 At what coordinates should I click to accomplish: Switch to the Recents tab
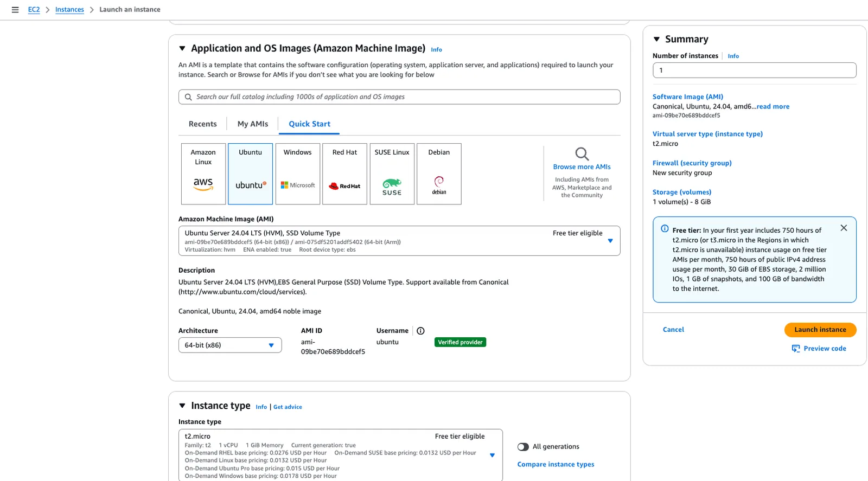tap(203, 124)
